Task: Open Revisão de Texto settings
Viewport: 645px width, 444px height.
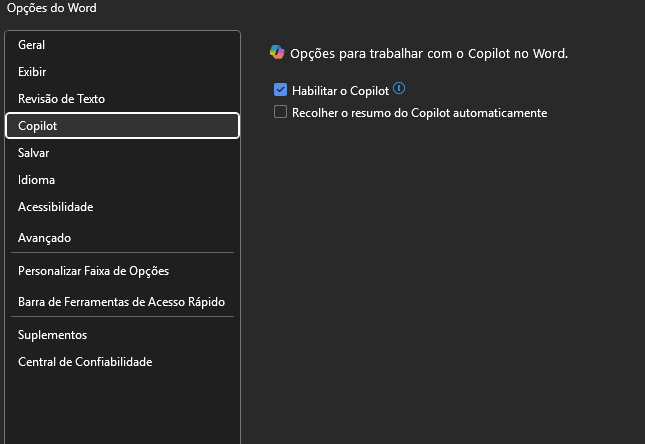Action: coord(122,99)
